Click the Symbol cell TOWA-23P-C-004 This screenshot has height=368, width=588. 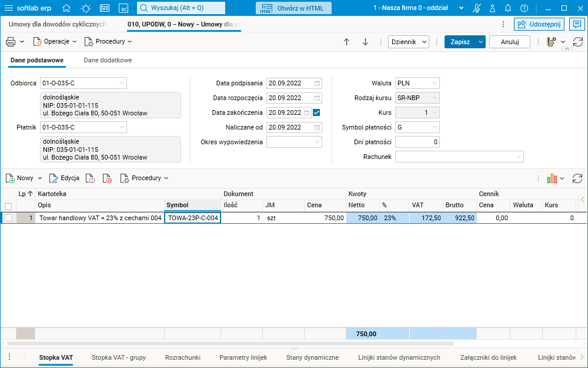[192, 218]
